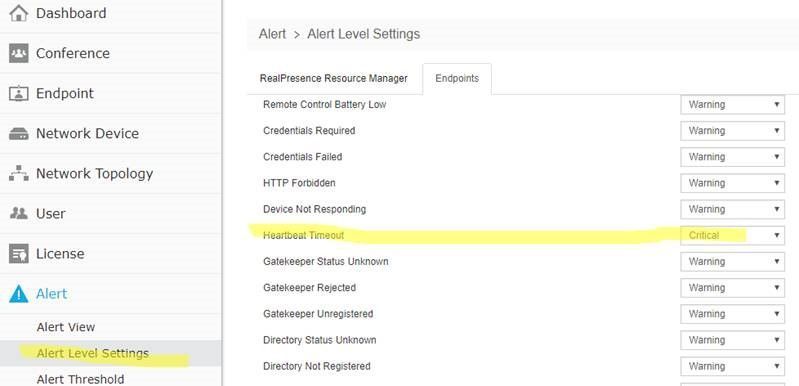Click the Credentials Required label

pyautogui.click(x=309, y=131)
